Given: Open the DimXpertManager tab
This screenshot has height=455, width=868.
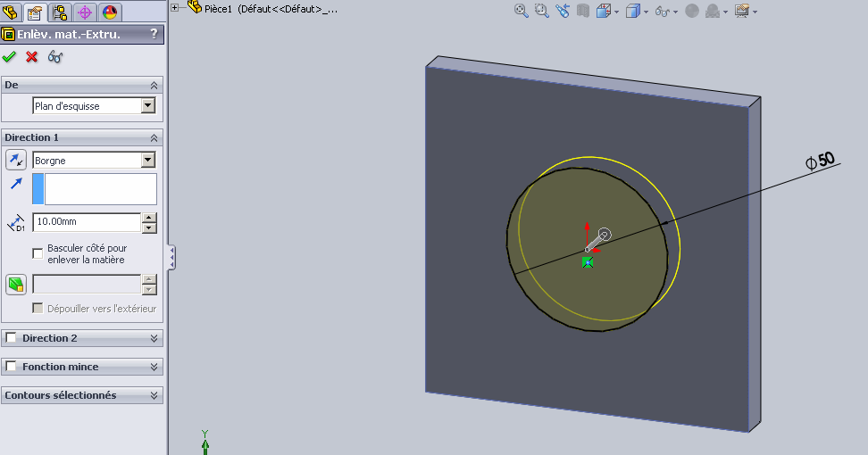Looking at the screenshot, I should pos(85,12).
